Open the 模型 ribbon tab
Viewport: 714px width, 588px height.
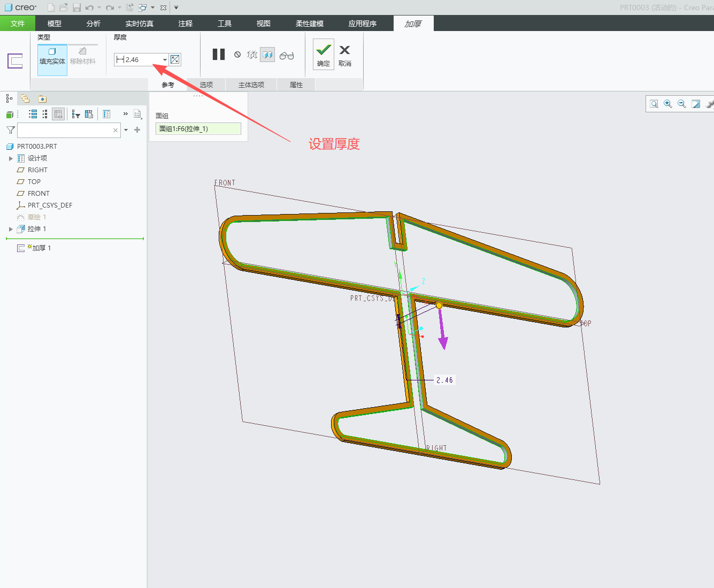click(x=55, y=24)
